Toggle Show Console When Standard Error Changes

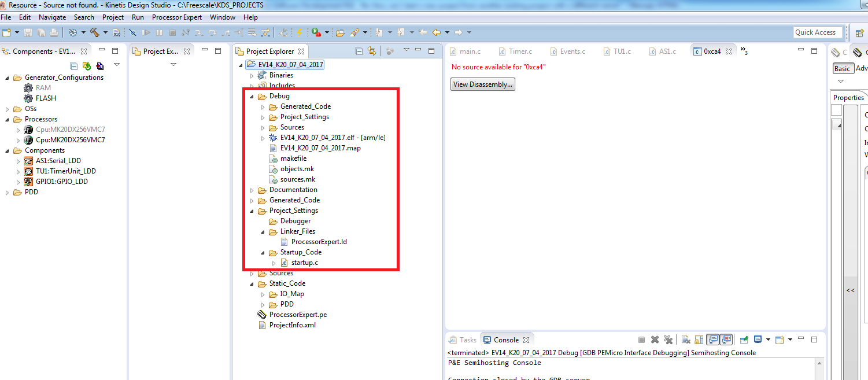[726, 340]
